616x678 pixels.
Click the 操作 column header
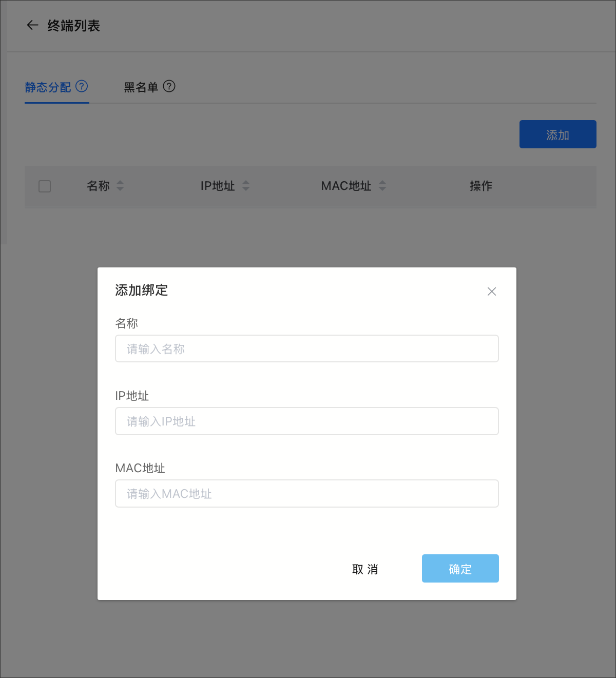click(480, 186)
